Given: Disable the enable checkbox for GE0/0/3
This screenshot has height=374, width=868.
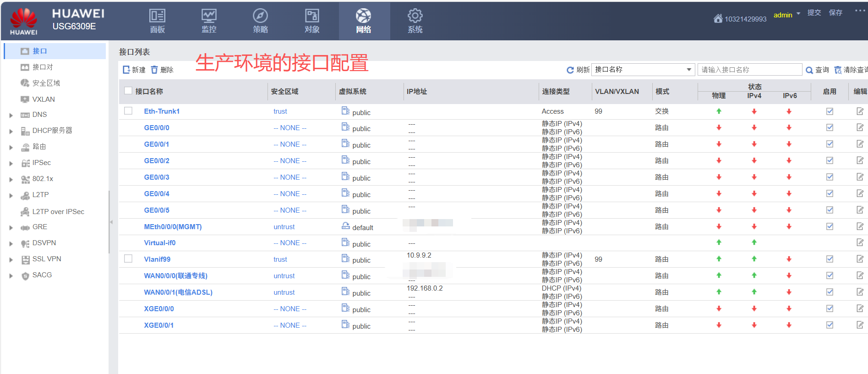Looking at the screenshot, I should [830, 177].
